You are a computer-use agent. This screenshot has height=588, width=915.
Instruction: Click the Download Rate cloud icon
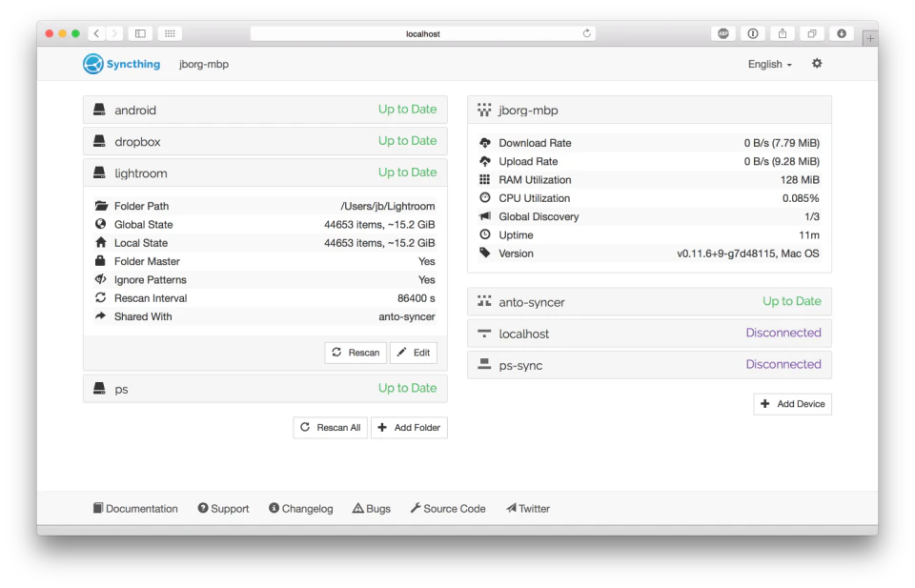tap(486, 142)
